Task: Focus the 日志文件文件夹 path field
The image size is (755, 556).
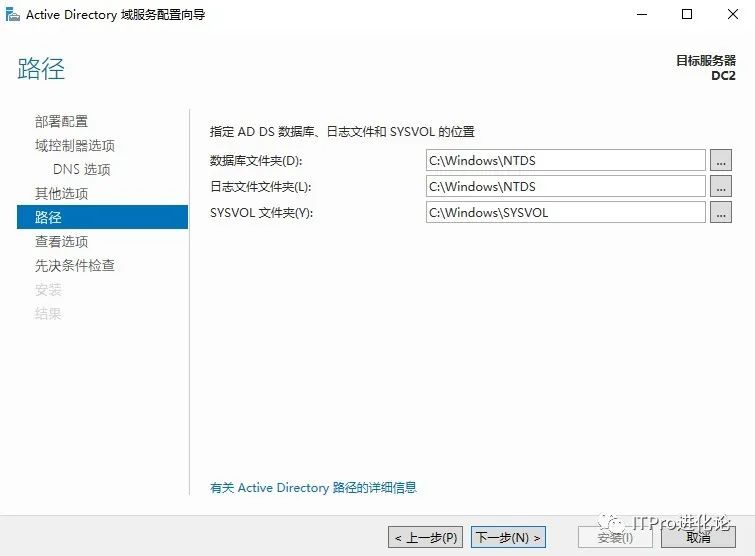Action: pyautogui.click(x=566, y=186)
